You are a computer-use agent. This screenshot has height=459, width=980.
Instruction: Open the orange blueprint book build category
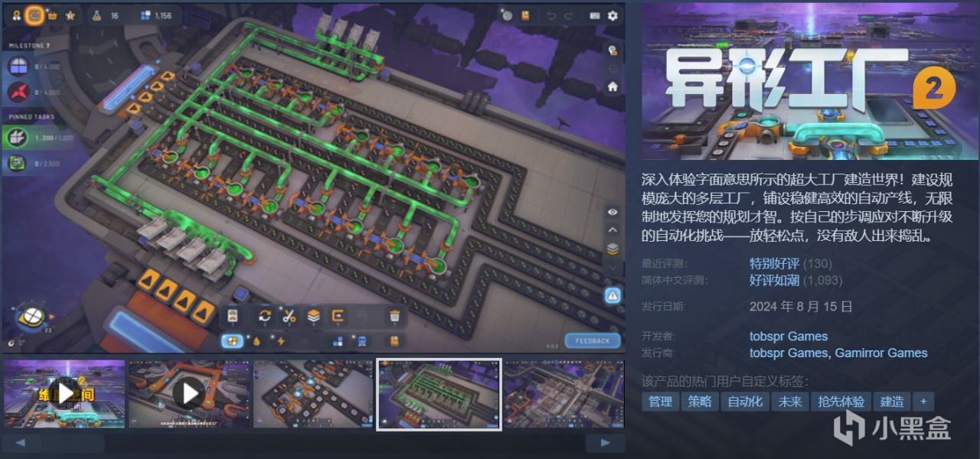pos(394,341)
